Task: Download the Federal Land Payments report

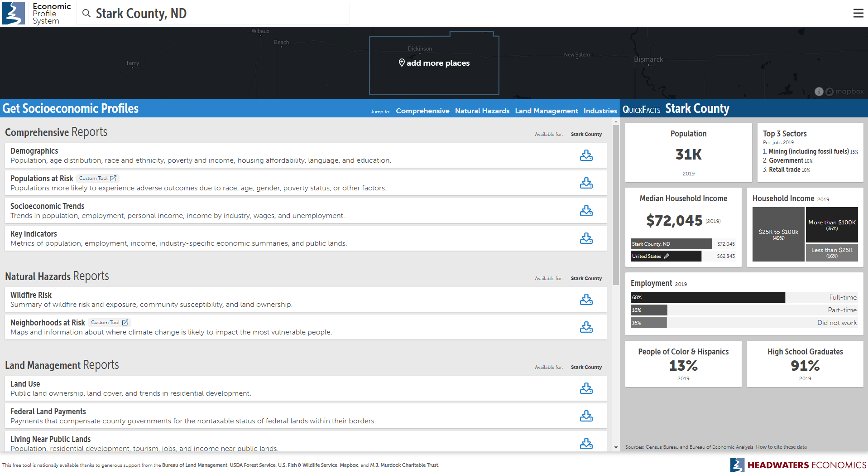Action: 586,416
